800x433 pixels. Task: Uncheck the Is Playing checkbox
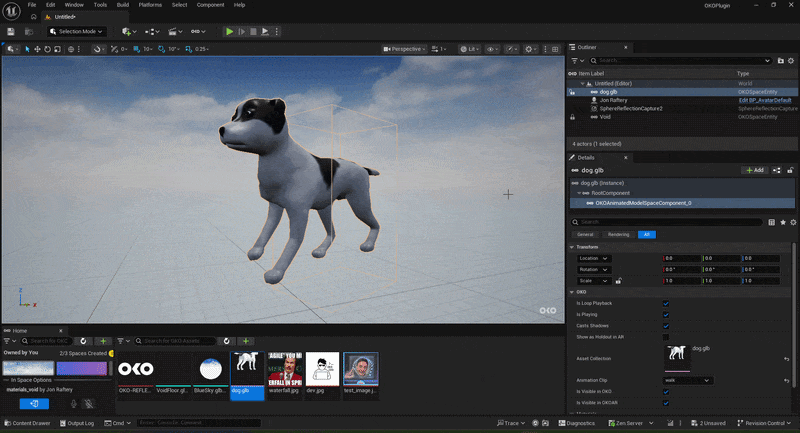pos(666,315)
